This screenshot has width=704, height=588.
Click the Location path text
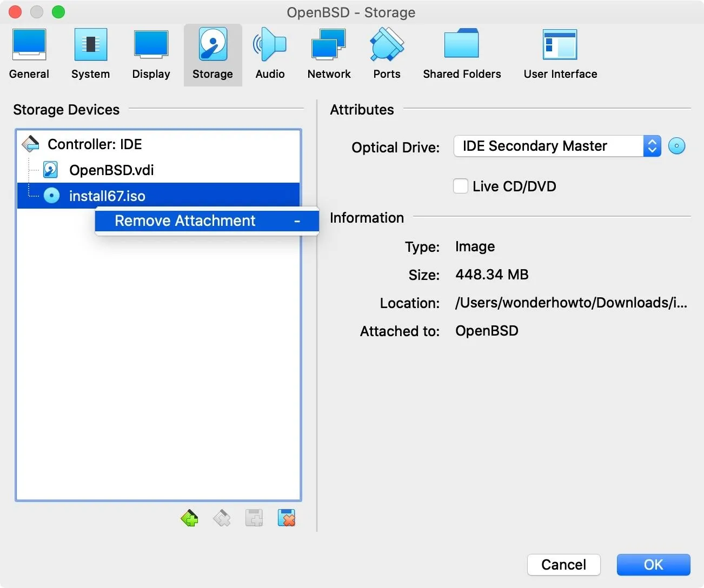click(571, 303)
